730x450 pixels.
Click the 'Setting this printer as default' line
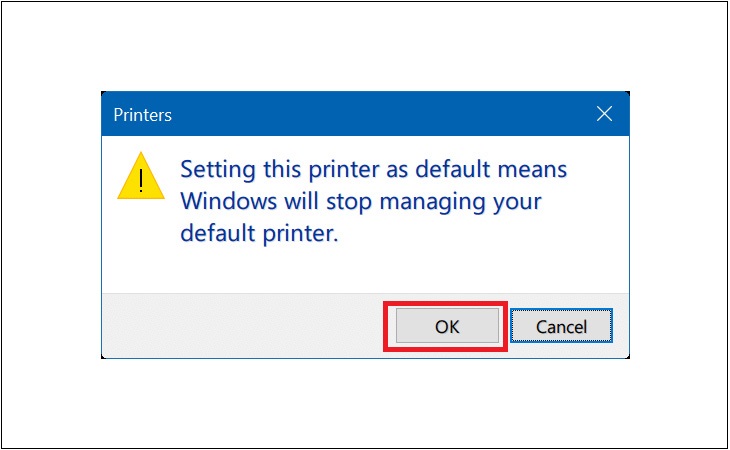click(373, 169)
